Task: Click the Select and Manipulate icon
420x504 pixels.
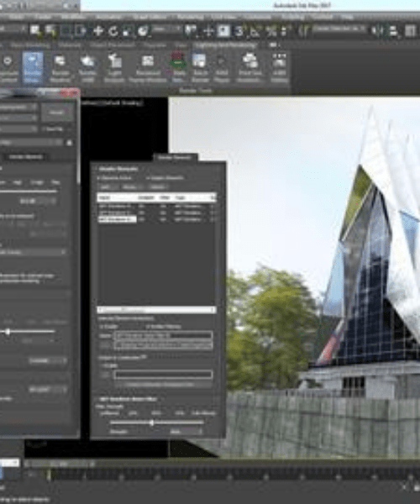Action: pos(208,31)
